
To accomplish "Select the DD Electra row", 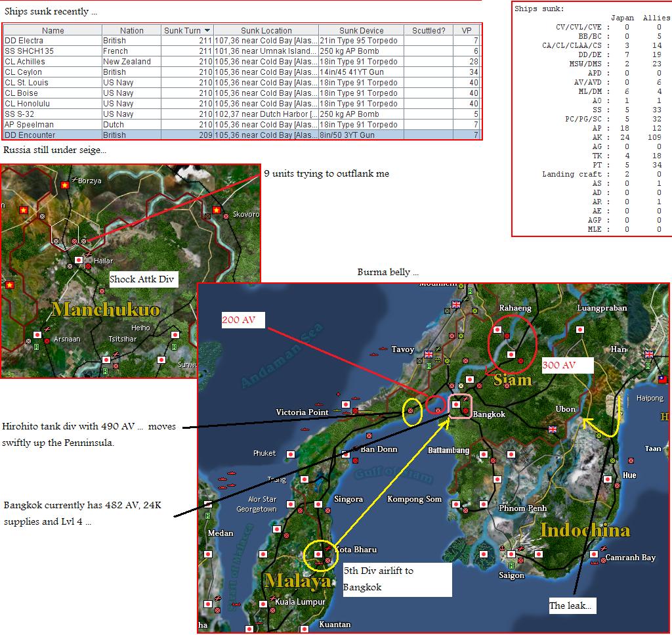I will click(x=242, y=41).
